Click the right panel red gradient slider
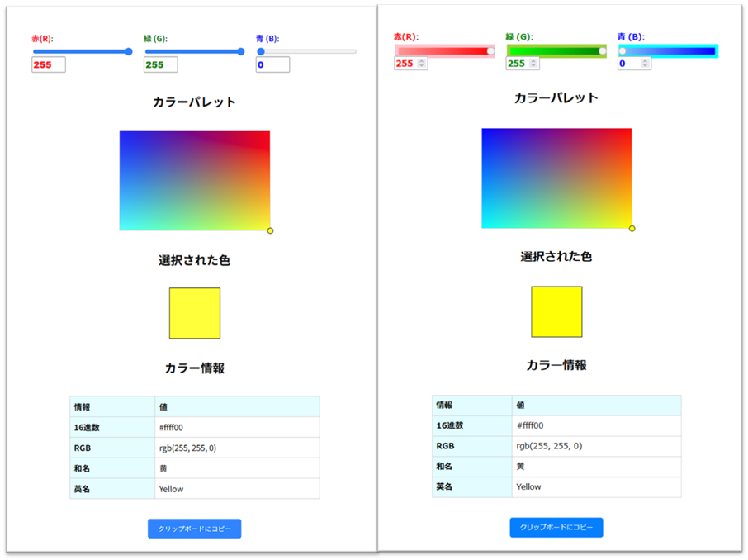The height and width of the screenshot is (560, 748). click(445, 51)
